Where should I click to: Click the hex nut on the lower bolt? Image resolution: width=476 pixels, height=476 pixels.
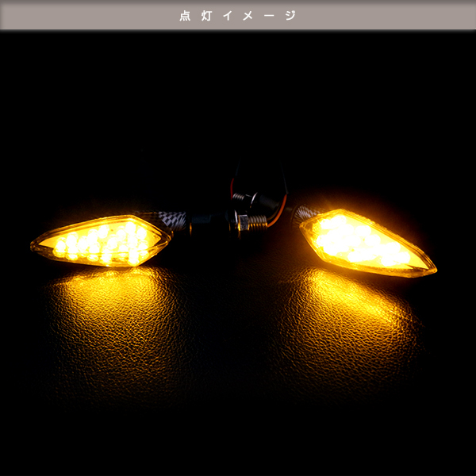click(242, 222)
